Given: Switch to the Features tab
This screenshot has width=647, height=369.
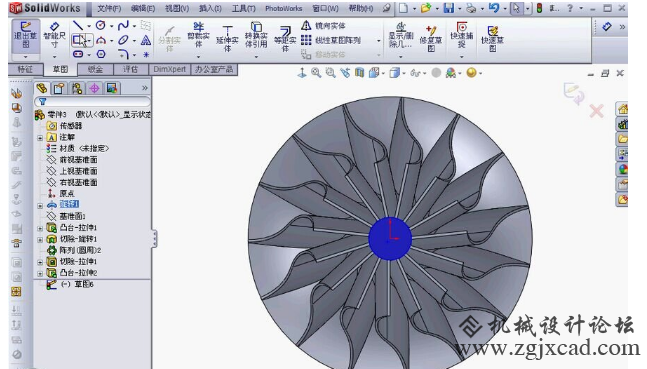Looking at the screenshot, I should [x=25, y=69].
